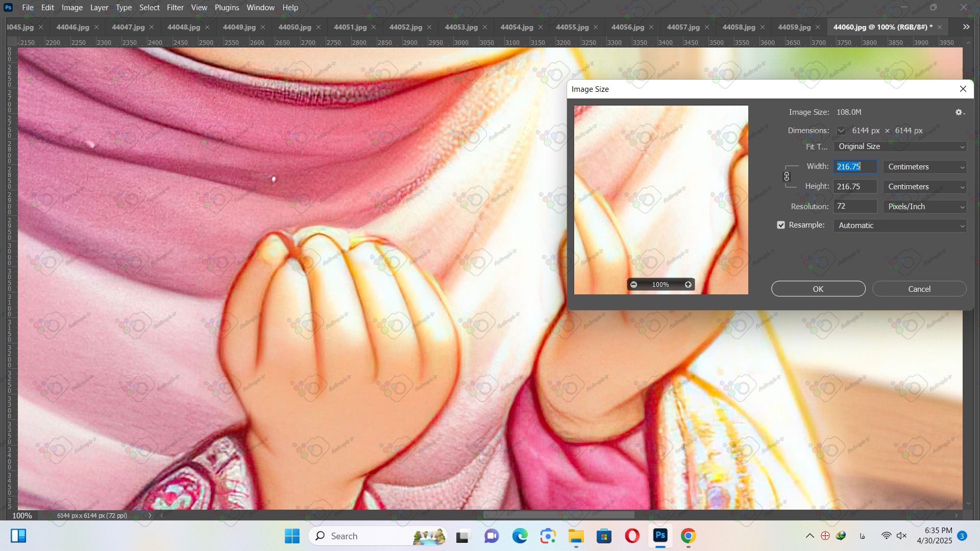This screenshot has height=551, width=980.
Task: Click the Image Size settings gear icon
Action: [959, 112]
